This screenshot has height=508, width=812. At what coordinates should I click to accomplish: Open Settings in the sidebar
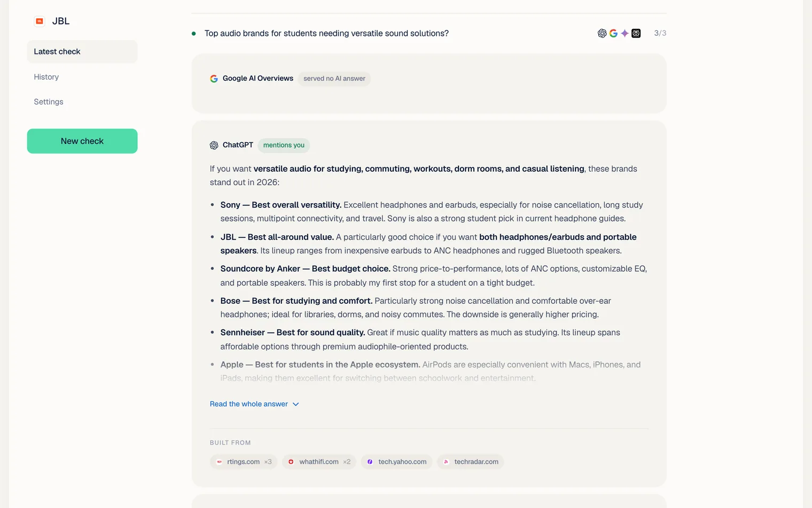point(49,102)
